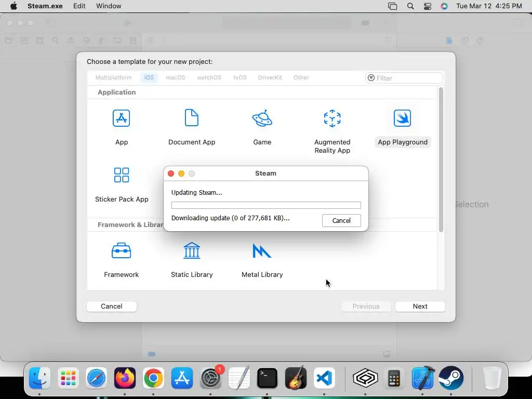Switch to Xcode in the Dock
The image size is (532, 399).
422,378
